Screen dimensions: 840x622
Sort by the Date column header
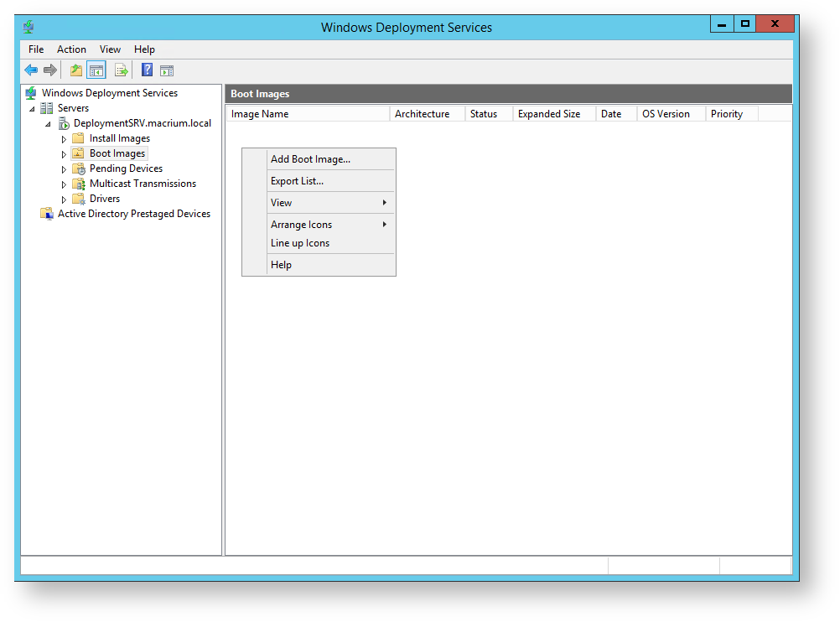pos(616,113)
